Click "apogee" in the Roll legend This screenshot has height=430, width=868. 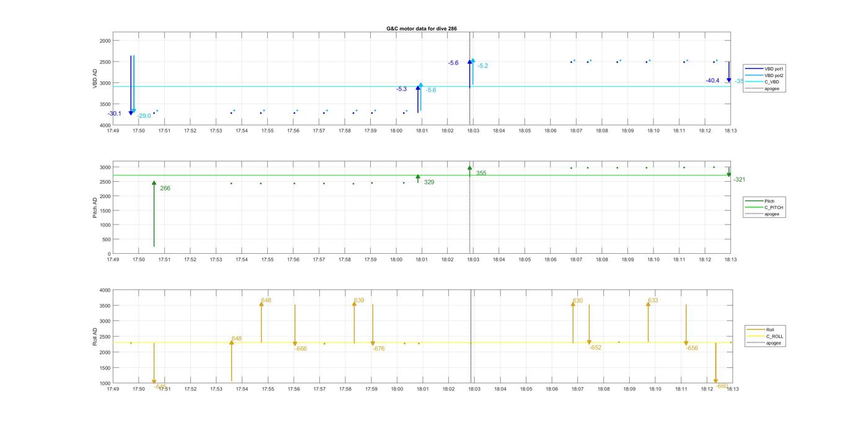pos(773,343)
